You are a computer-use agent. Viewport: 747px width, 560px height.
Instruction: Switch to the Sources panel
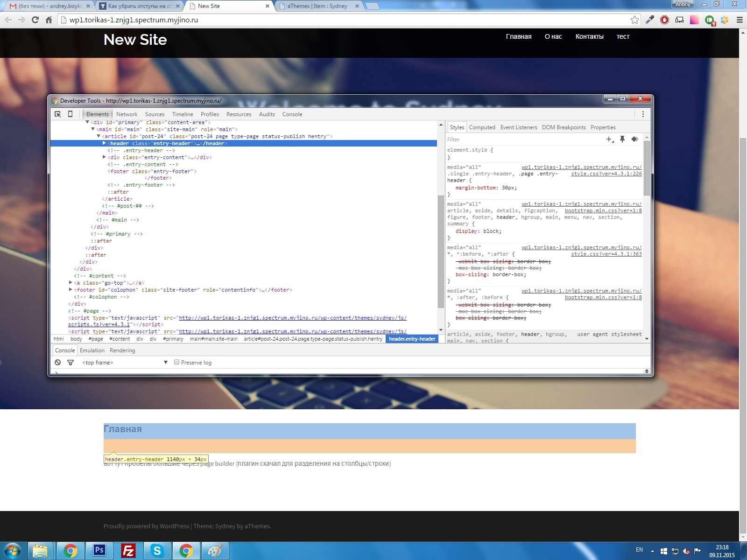point(155,114)
